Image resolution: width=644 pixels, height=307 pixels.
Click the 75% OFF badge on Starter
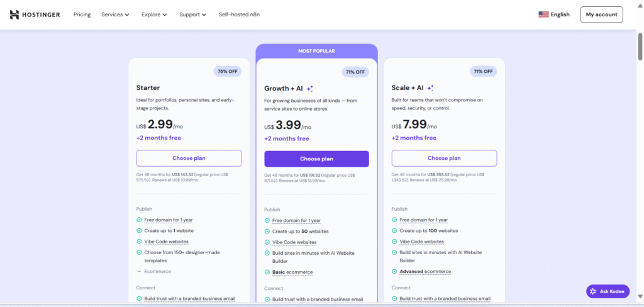pyautogui.click(x=227, y=71)
